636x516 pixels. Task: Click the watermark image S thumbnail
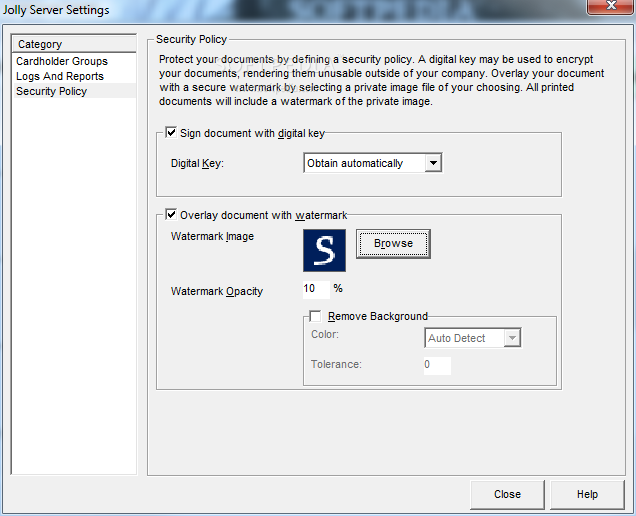point(324,250)
